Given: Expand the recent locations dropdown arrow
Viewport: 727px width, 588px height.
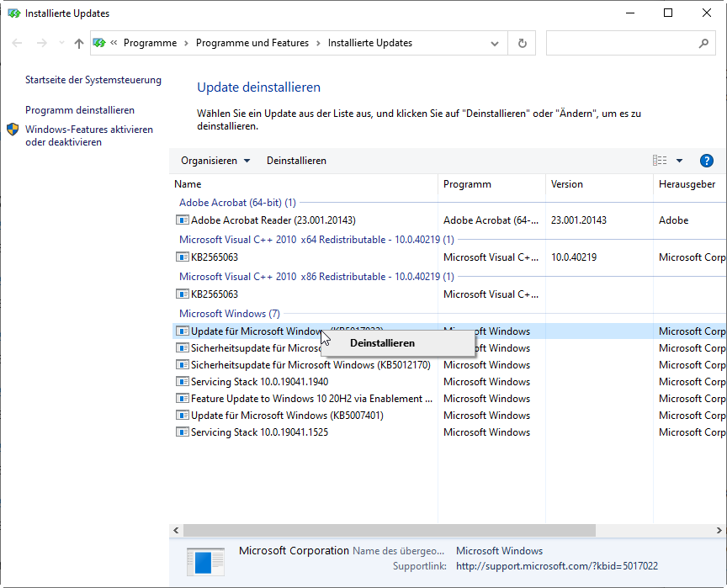Looking at the screenshot, I should (60, 43).
